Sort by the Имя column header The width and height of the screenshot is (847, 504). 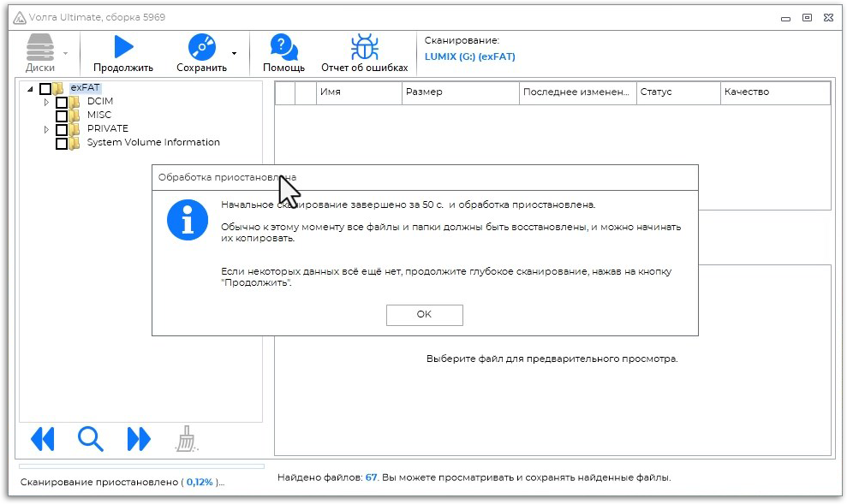point(359,92)
